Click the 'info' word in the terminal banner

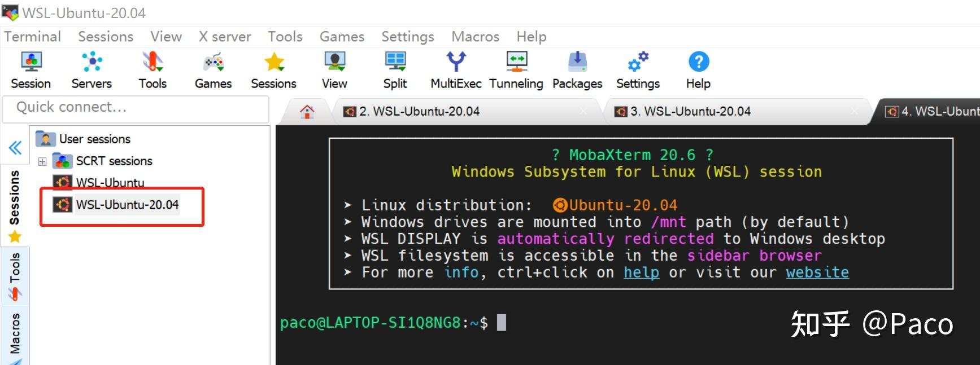point(461,272)
